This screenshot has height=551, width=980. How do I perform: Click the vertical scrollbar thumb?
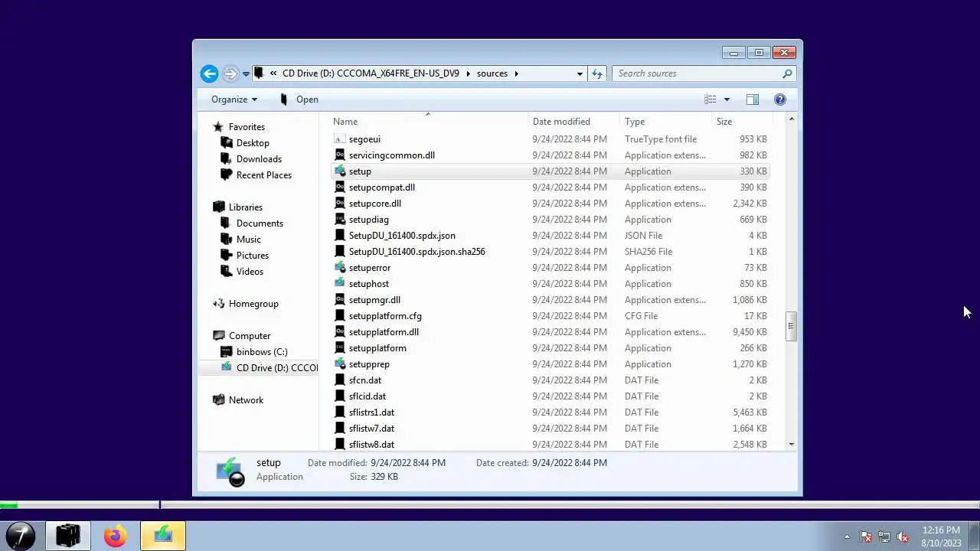pos(791,326)
